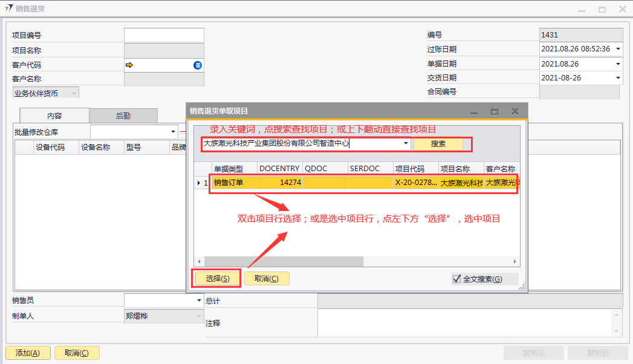The height and width of the screenshot is (364, 633).
Task: Maximize the 销售退货 main window
Action: [602, 9]
